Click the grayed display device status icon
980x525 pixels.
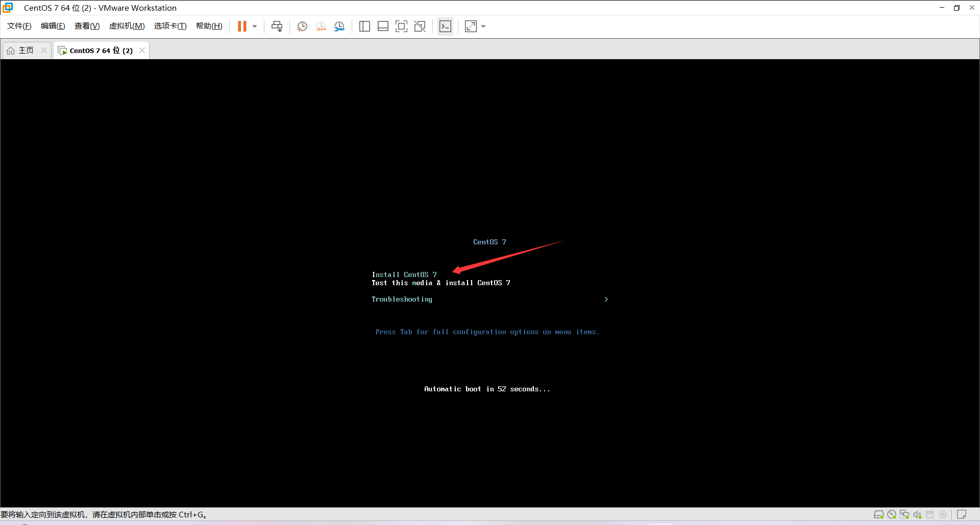(943, 514)
